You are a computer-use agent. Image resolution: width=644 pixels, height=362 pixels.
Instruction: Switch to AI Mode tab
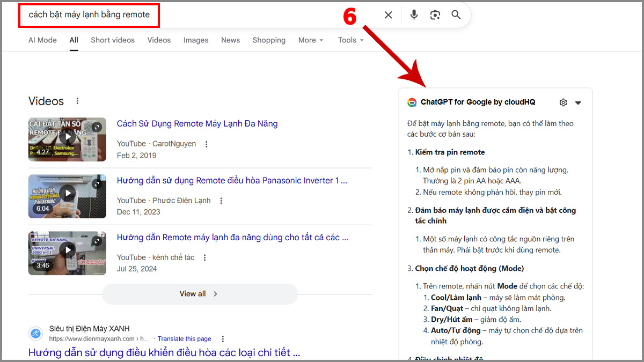[x=42, y=40]
